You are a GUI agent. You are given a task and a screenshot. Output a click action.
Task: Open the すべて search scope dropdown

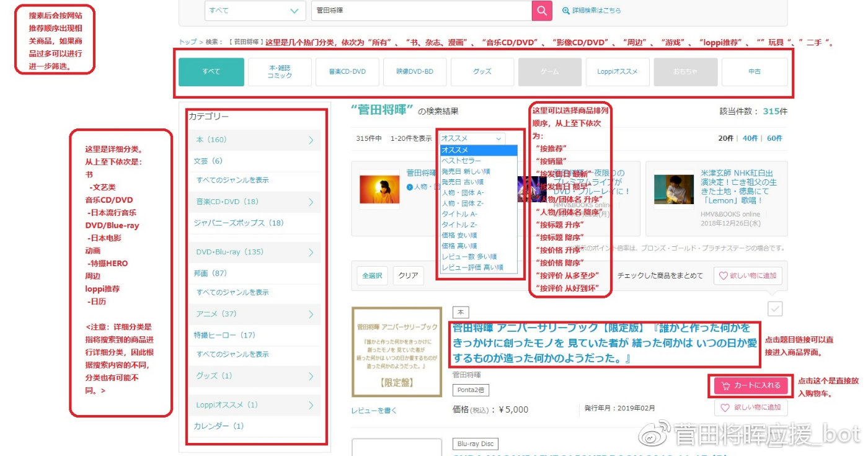pos(255,11)
